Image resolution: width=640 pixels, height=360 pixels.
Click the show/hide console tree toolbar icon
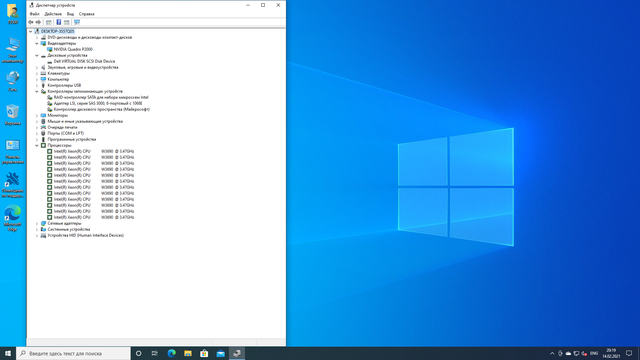click(x=49, y=22)
